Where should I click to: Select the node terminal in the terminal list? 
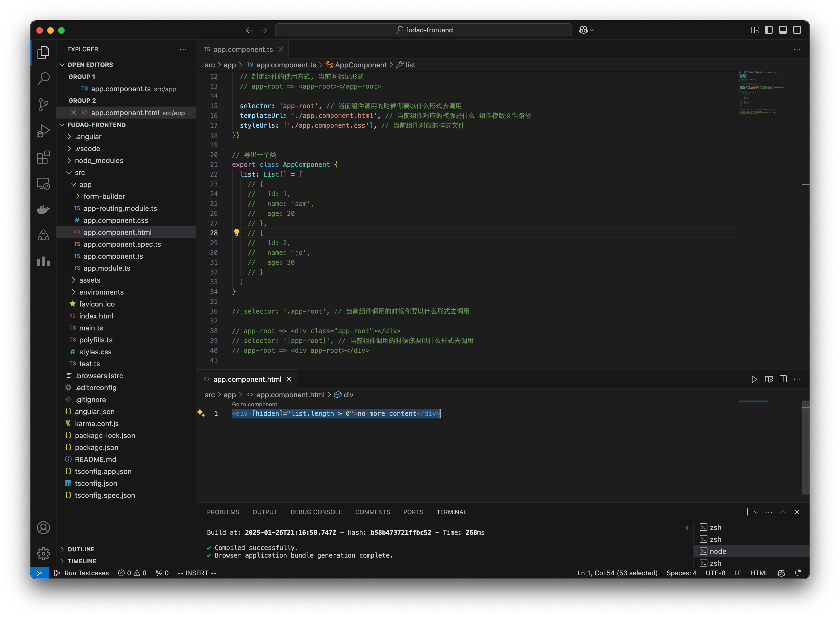pos(718,551)
